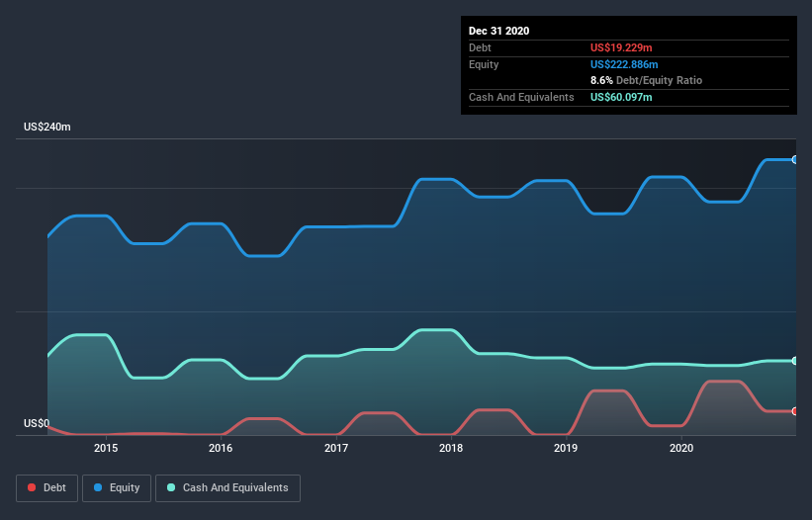Toggle the Equity series legend button
This screenshot has width=812, height=520.
click(x=117, y=488)
